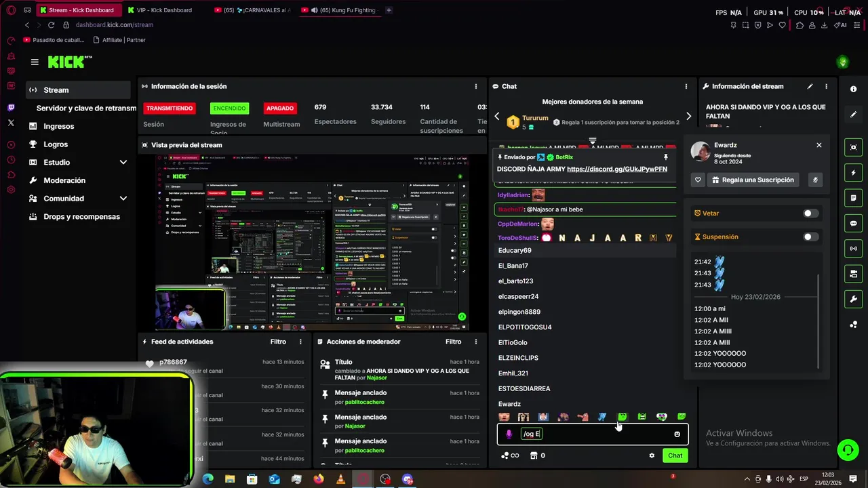Click the heart icon on Ewardz card
Image resolution: width=868 pixels, height=488 pixels.
coord(698,180)
